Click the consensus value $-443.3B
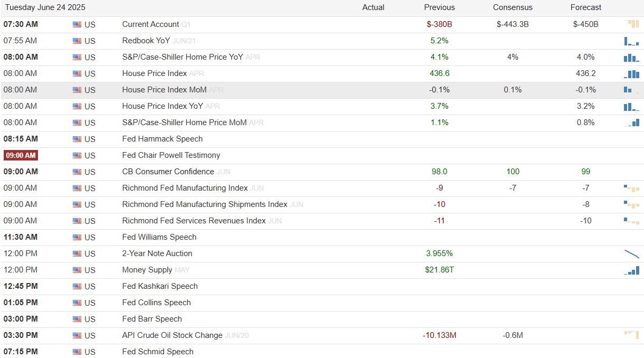 coord(513,24)
